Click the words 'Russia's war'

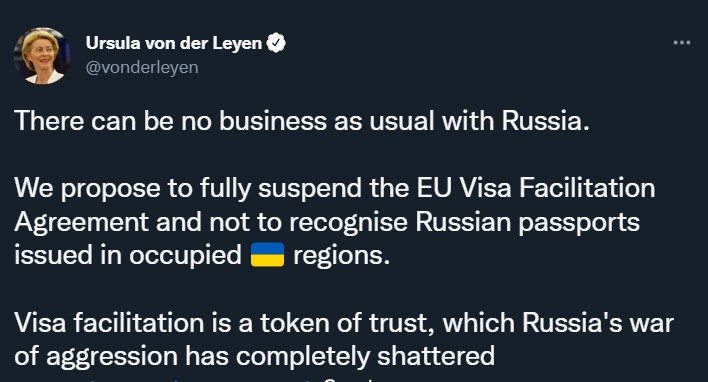[x=598, y=323]
